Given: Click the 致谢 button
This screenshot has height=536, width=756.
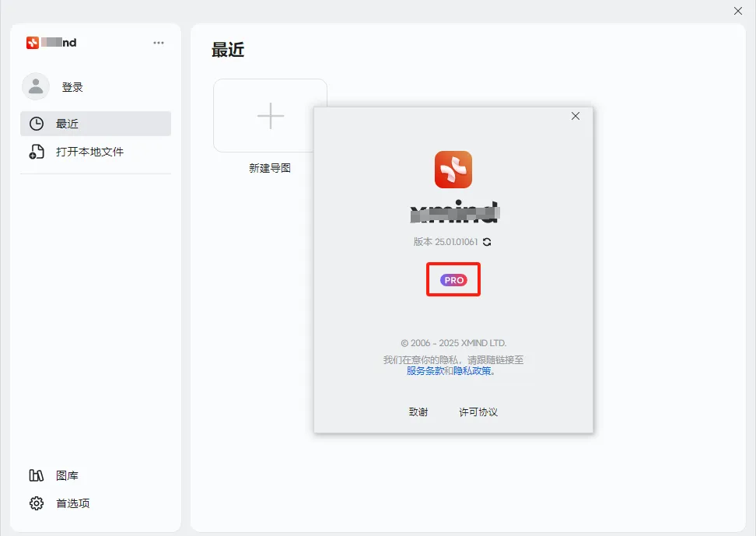Looking at the screenshot, I should point(418,412).
